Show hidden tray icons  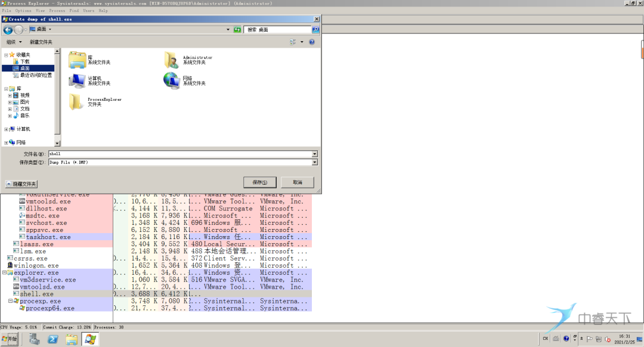coord(581,339)
